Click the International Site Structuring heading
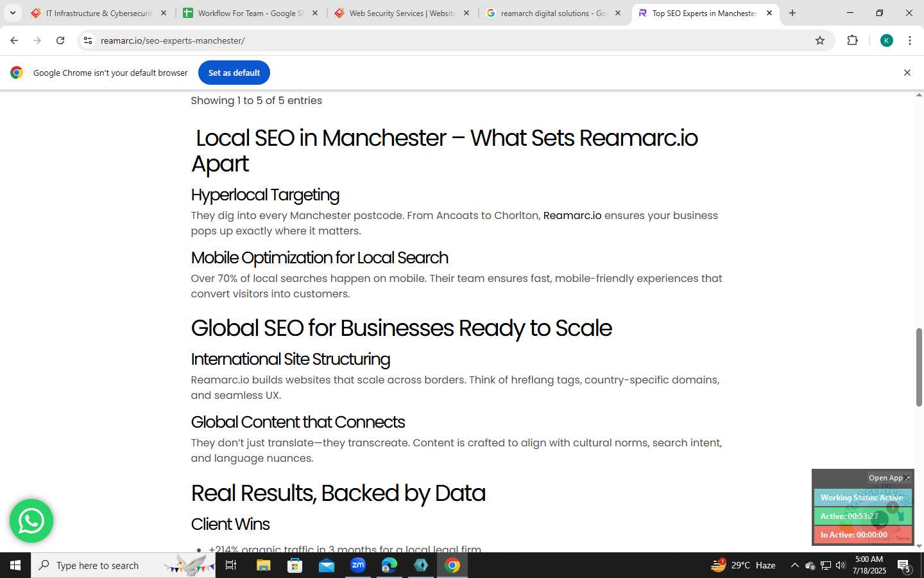 291,359
